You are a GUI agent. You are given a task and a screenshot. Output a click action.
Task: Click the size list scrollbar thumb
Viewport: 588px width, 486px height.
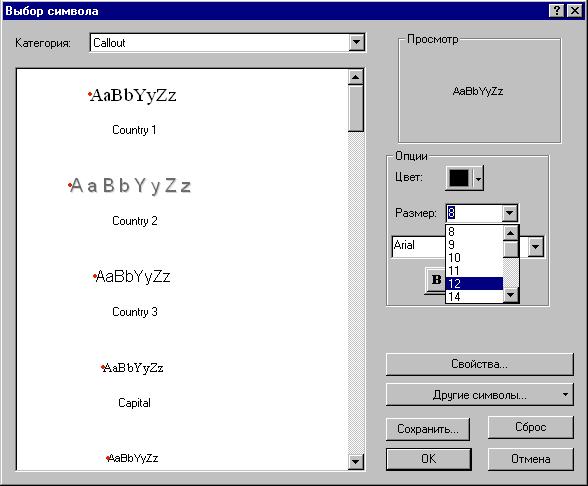click(510, 249)
